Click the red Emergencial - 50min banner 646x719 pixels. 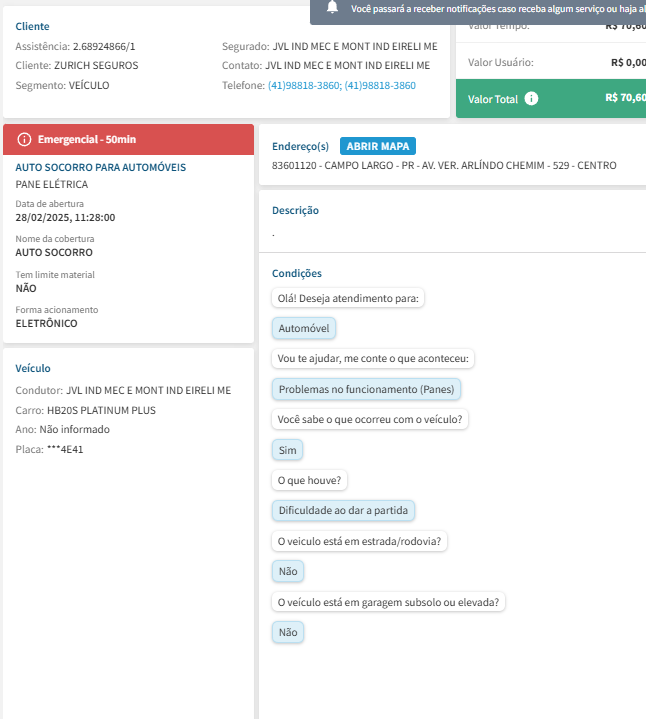(129, 139)
